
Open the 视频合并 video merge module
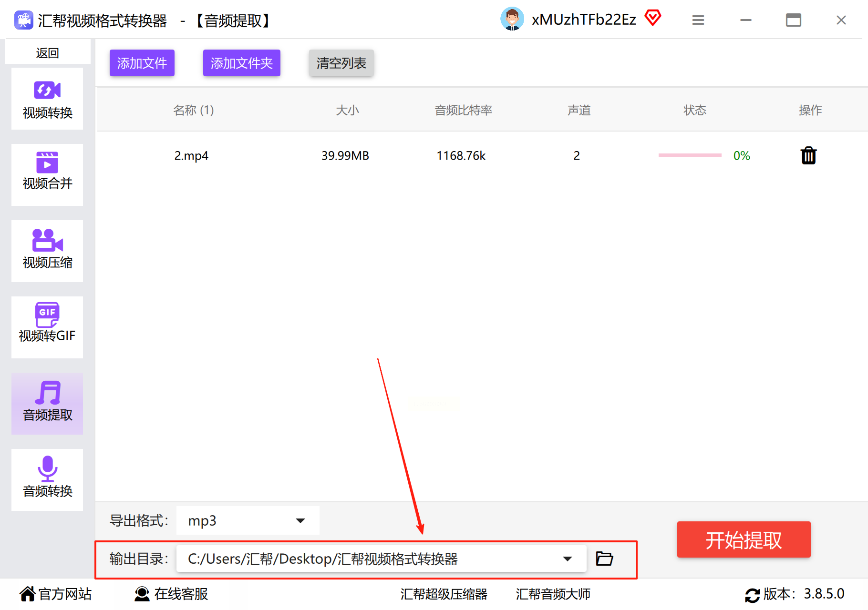(47, 175)
